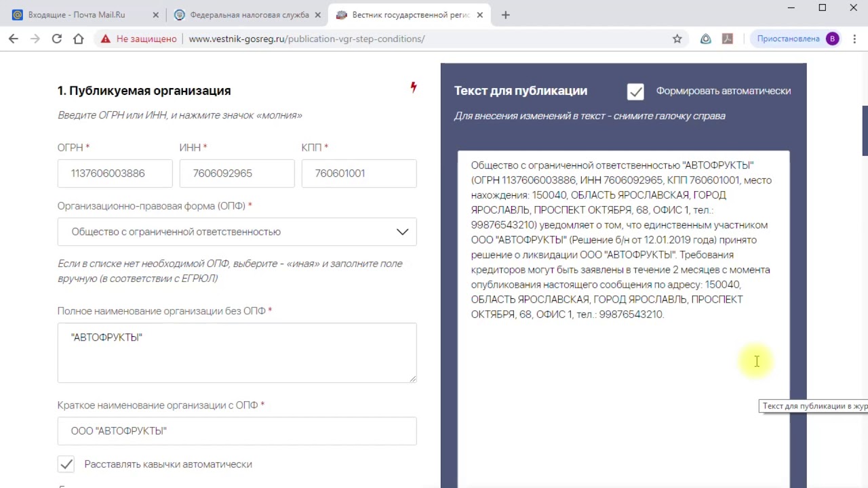
Task: Reload the page with the refresh icon
Action: 57,39
